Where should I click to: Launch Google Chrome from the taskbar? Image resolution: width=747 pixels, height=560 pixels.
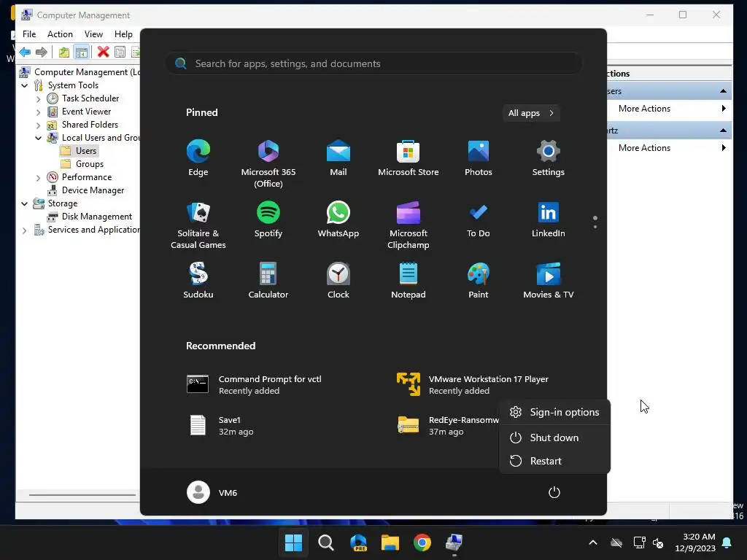[x=422, y=542]
